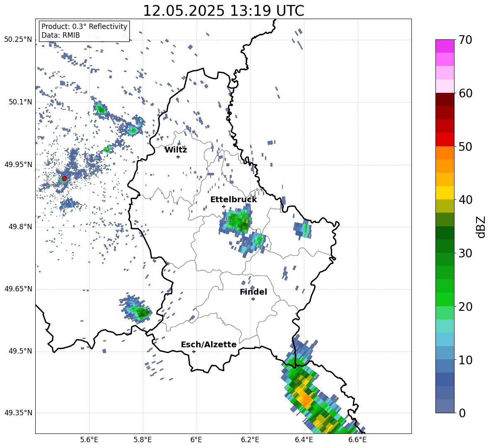Click the green rain cell near 5.8°E, 49.6°N

pyautogui.click(x=137, y=310)
